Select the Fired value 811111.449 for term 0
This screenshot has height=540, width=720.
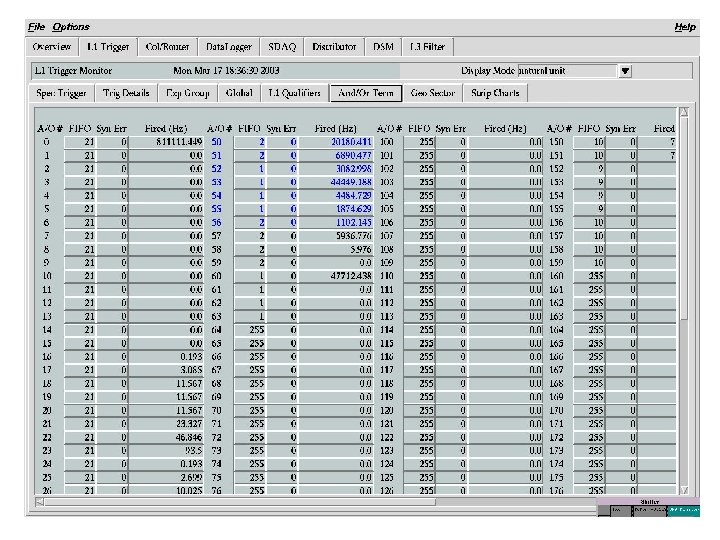[x=166, y=142]
